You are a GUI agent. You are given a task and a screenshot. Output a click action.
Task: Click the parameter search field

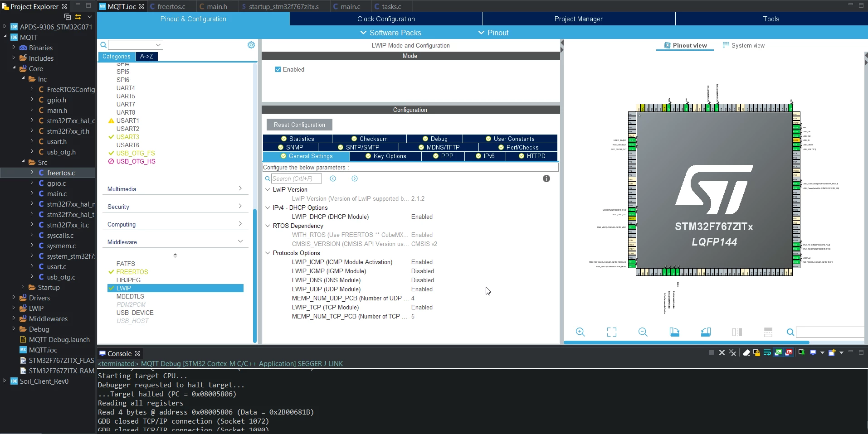coord(296,178)
